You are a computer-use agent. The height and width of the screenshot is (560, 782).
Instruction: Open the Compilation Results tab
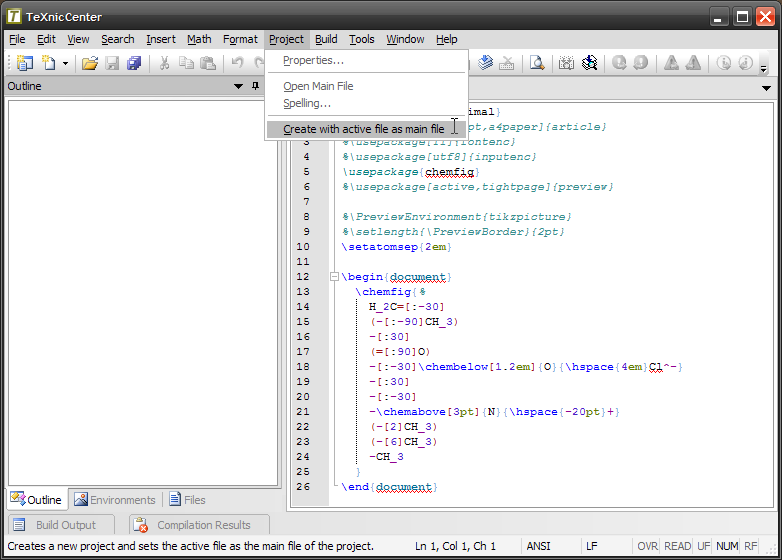(x=199, y=525)
